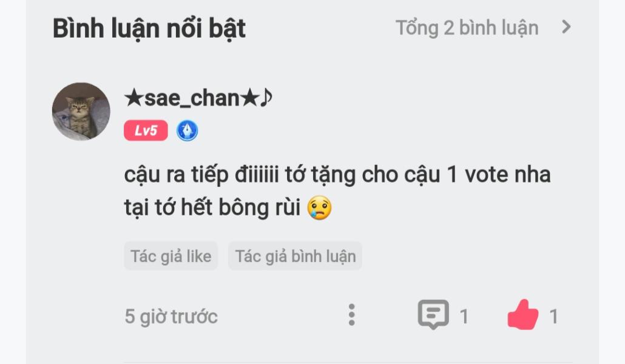Open the "Tổng 2 bình luận" link
This screenshot has height=364, width=625.
[467, 28]
